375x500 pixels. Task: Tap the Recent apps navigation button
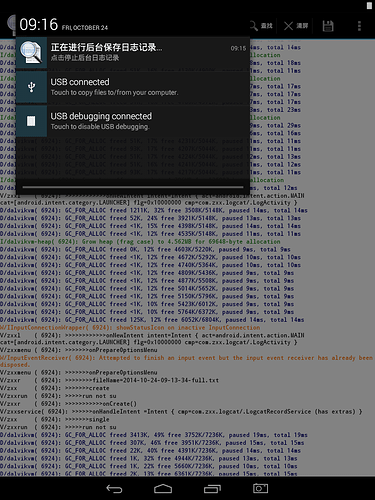pos(212,489)
